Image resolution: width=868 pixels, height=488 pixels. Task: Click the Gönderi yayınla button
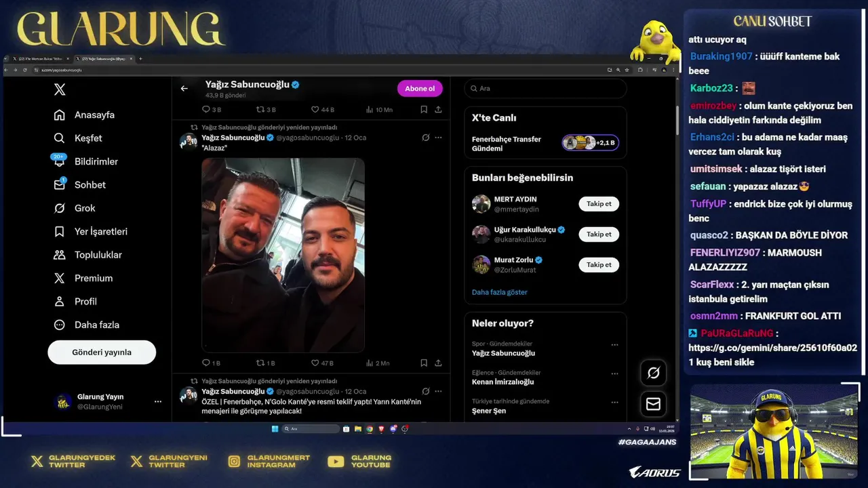click(x=102, y=352)
